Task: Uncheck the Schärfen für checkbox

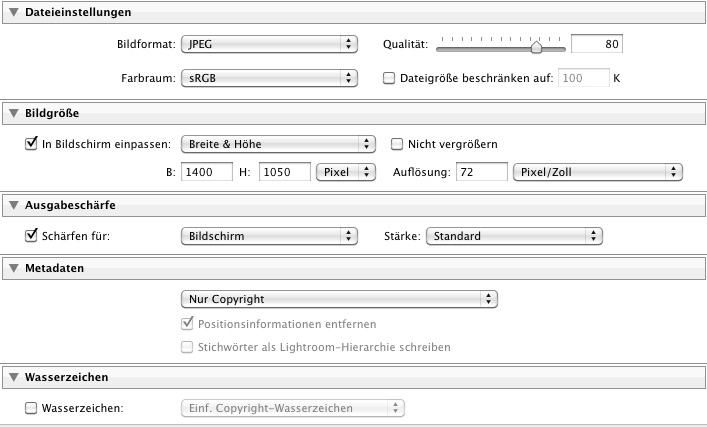Action: click(31, 236)
